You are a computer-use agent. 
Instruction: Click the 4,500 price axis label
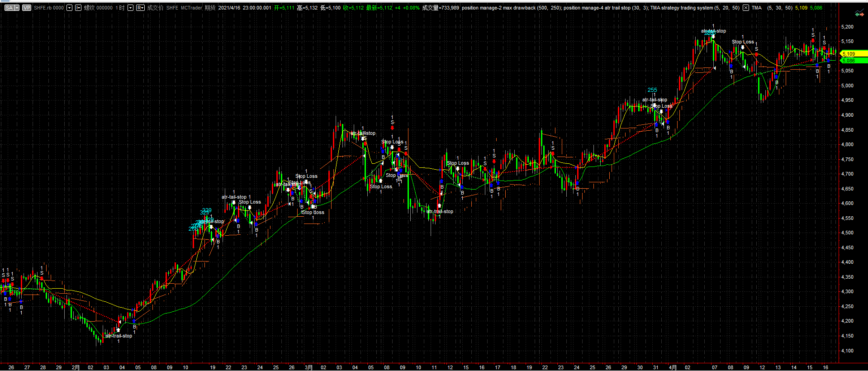coord(847,233)
